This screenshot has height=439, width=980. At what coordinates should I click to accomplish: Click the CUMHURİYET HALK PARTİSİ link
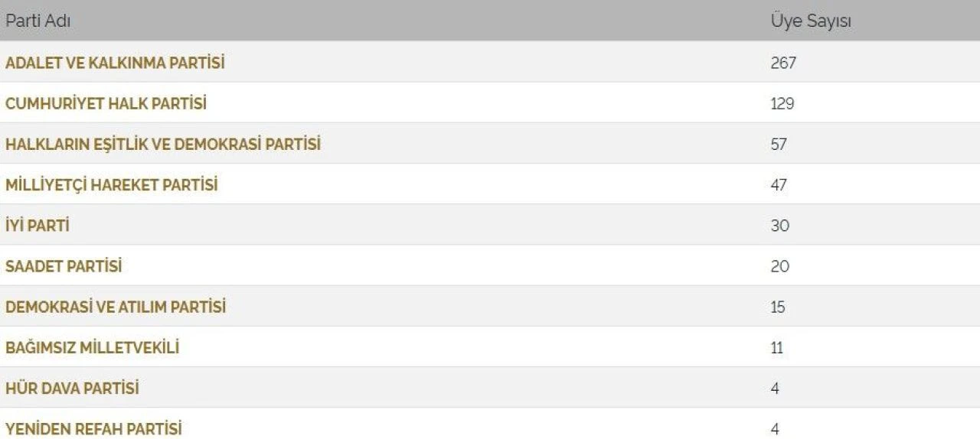click(x=106, y=103)
